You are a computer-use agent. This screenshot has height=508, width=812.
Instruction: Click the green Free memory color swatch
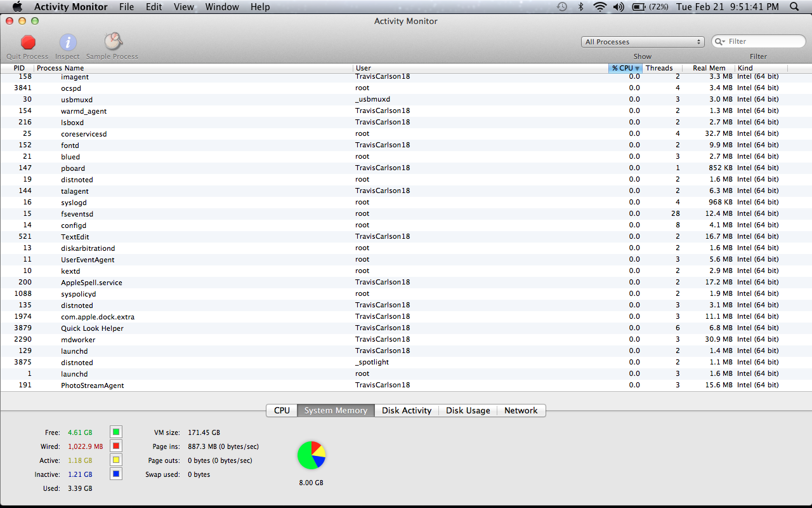tap(116, 432)
